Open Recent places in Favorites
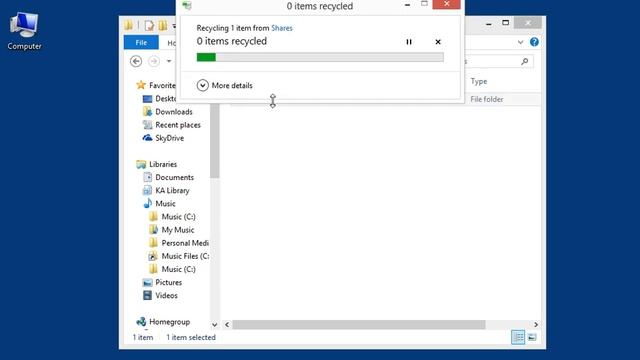This screenshot has height=360, width=640. (x=172, y=125)
